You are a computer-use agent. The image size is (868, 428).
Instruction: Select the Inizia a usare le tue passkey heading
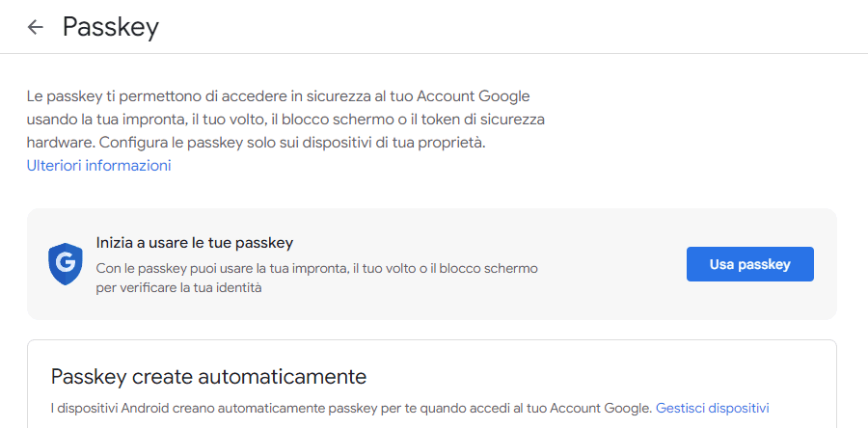coord(194,242)
